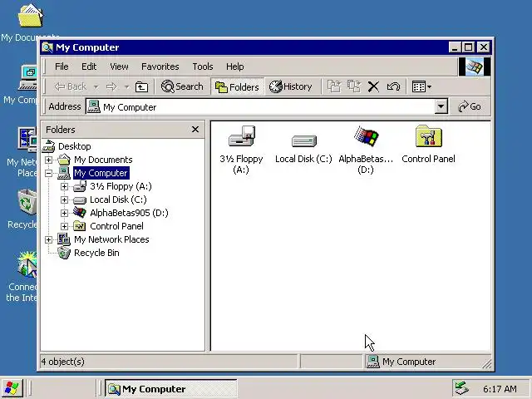Click the Delete X toolbar icon

373,86
